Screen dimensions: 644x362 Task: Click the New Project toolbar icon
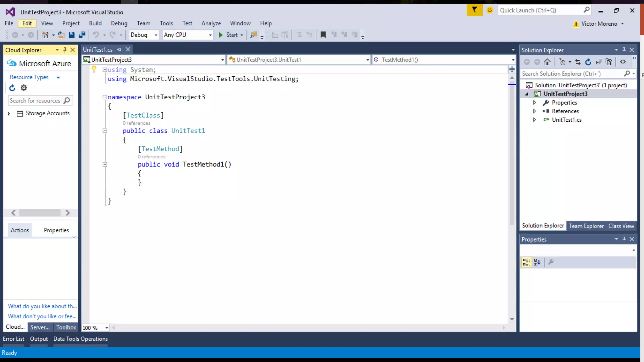[45, 35]
